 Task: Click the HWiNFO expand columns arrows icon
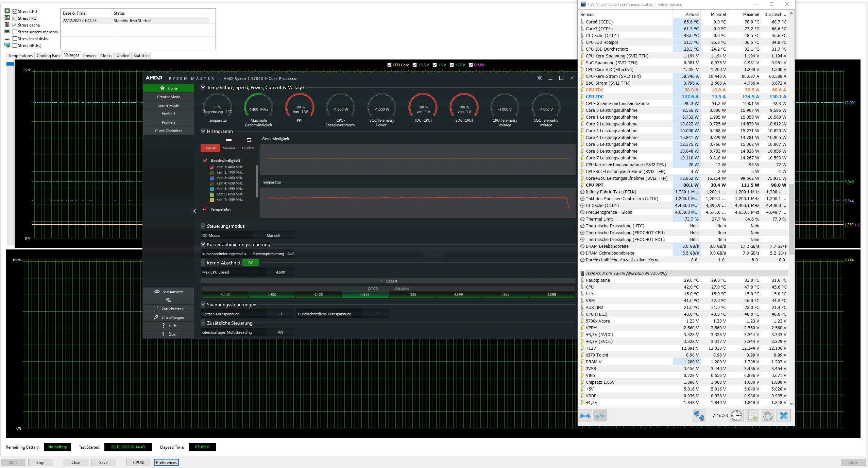pos(585,416)
